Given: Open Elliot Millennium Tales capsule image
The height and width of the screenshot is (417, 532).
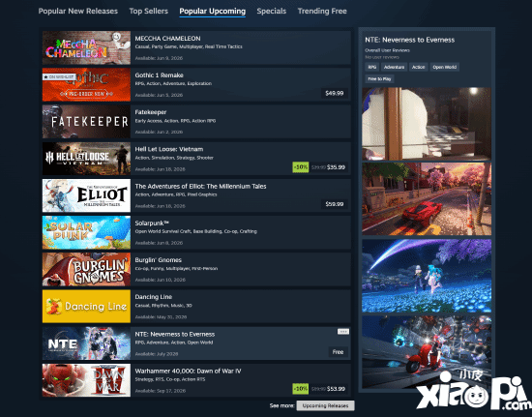Looking at the screenshot, I should point(86,195).
